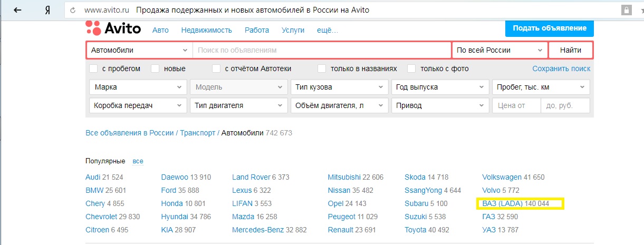Image resolution: width=644 pixels, height=245 pixels.
Task: Click the lock icon in the address bar
Action: click(626, 10)
